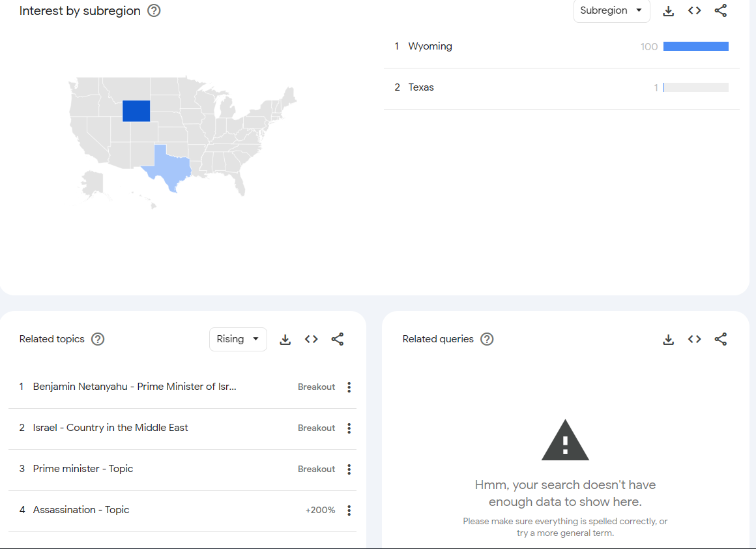Open more options for Assassination topic
The width and height of the screenshot is (756, 549).
coord(349,510)
